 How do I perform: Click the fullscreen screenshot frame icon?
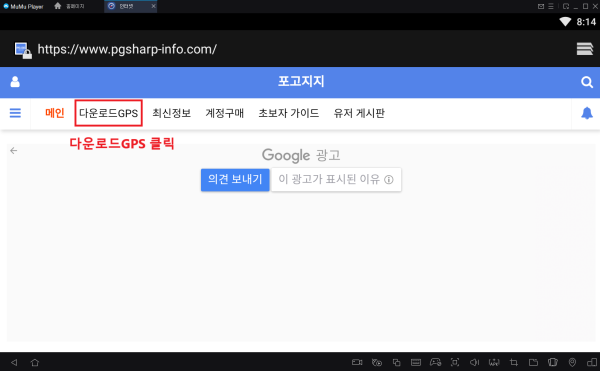point(455,362)
